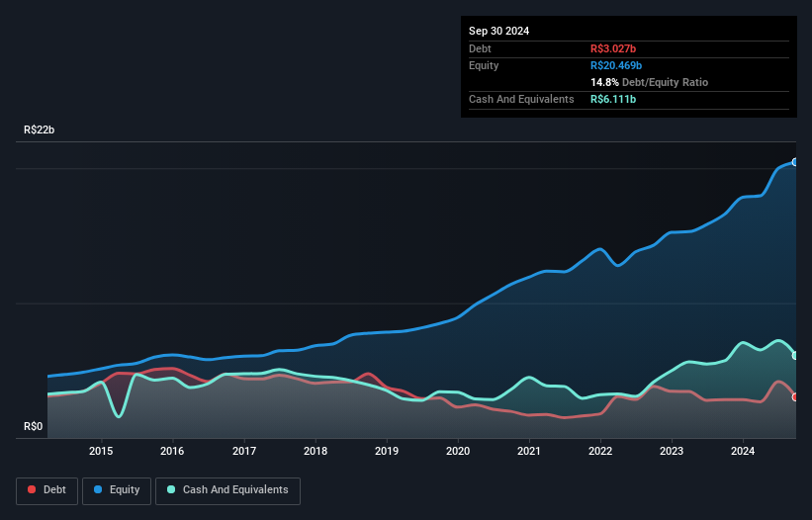Toggle the Cash And Equivalents legend button
Image resolution: width=812 pixels, height=520 pixels.
tap(227, 490)
